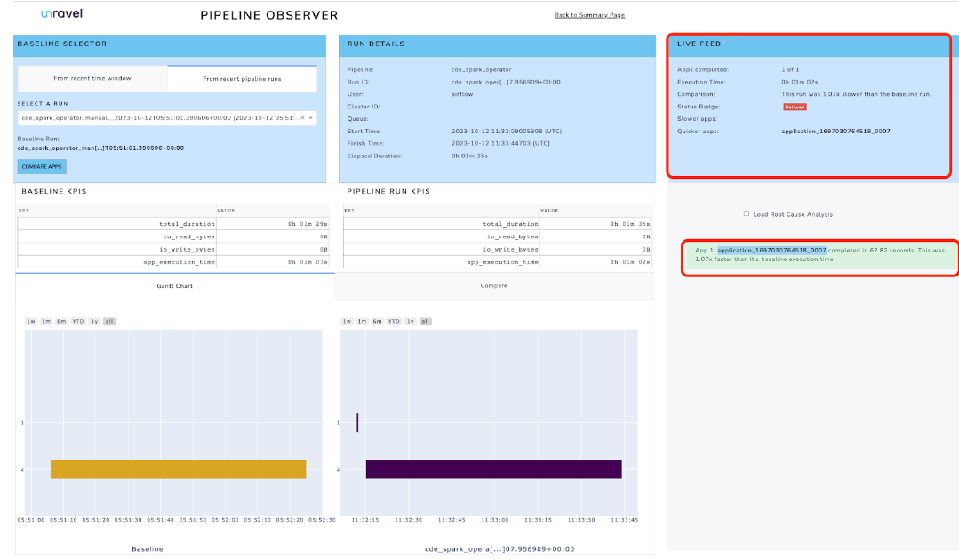Click the user value airflow
Image resolution: width=959 pixels, height=560 pixels.
[x=462, y=94]
